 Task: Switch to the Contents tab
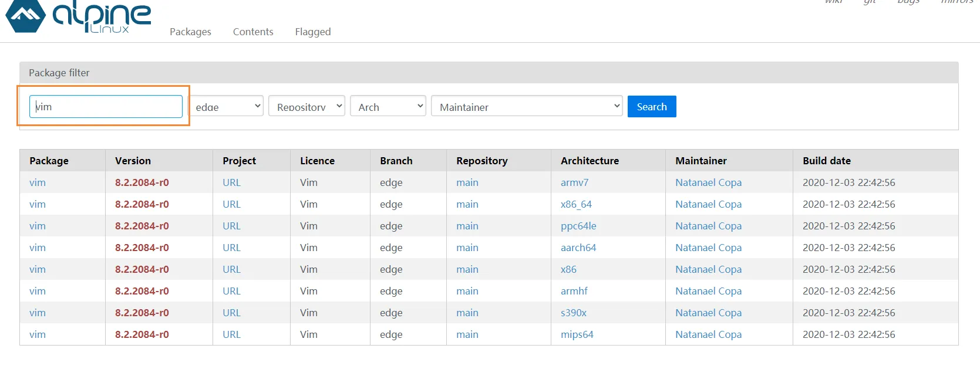coord(253,32)
